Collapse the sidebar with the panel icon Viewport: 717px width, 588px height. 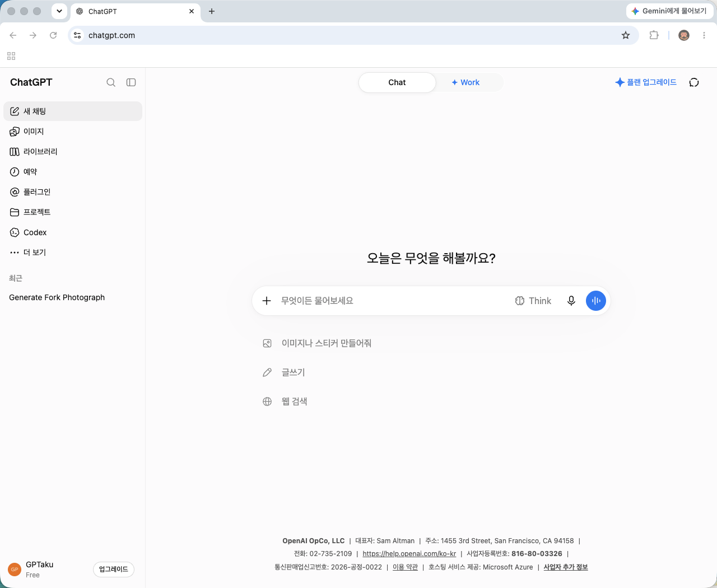tap(131, 82)
